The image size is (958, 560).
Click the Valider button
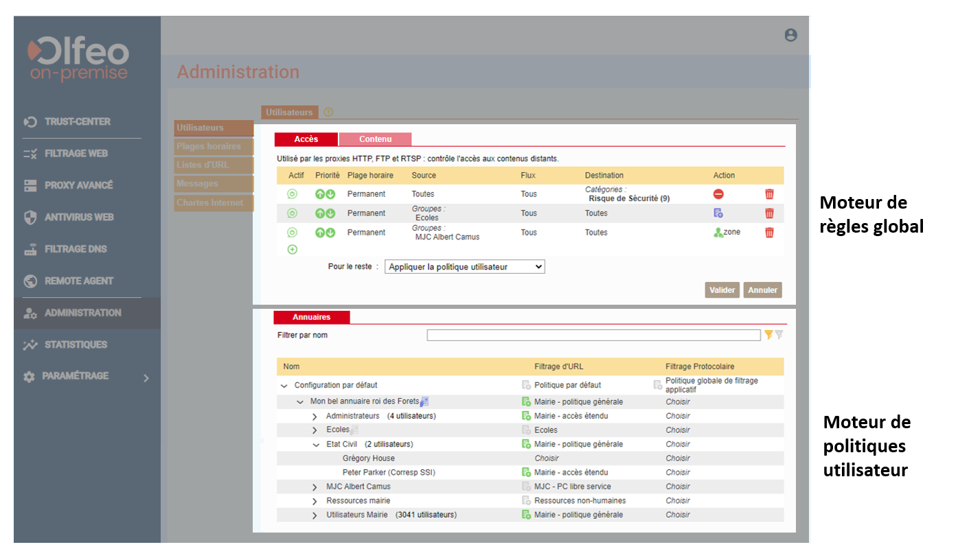click(722, 290)
